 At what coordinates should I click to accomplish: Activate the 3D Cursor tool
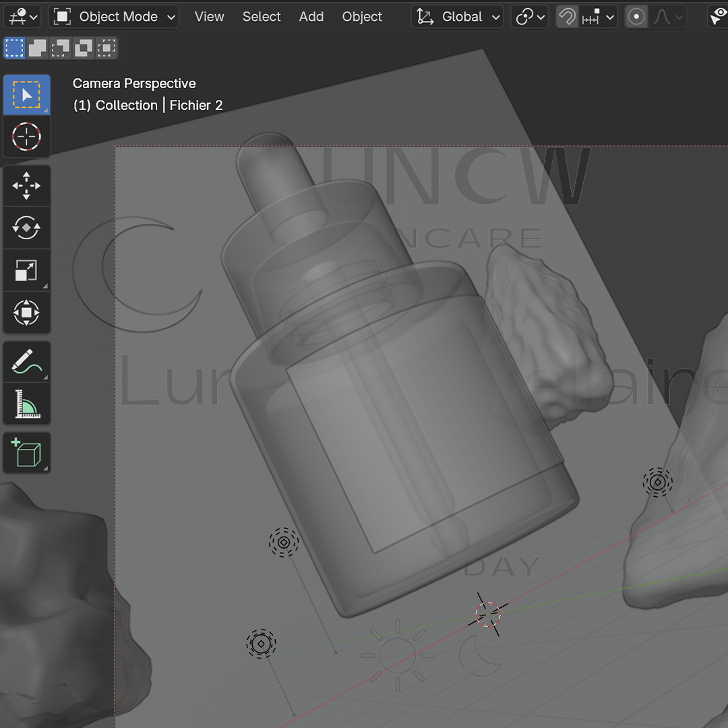coord(26,136)
